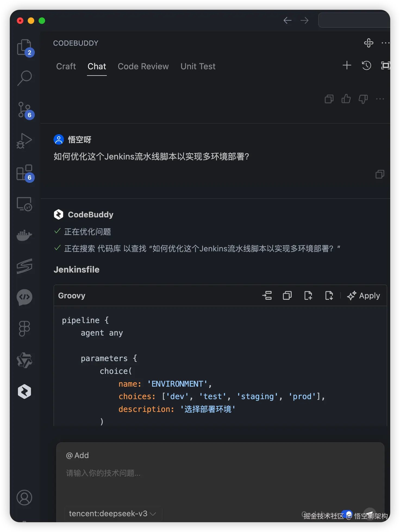The image size is (400, 532).
Task: Open the panel's three-dot more menu
Action: pyautogui.click(x=385, y=43)
